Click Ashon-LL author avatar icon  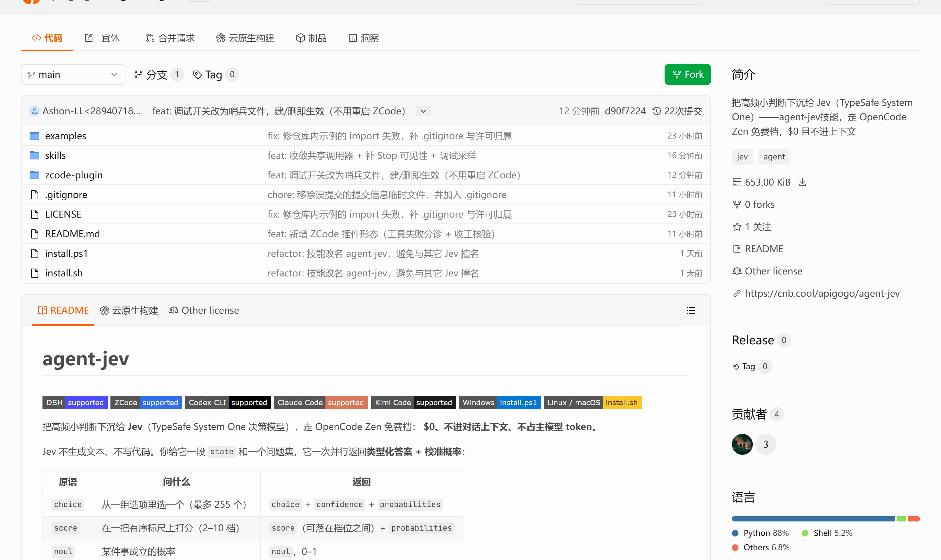point(34,111)
